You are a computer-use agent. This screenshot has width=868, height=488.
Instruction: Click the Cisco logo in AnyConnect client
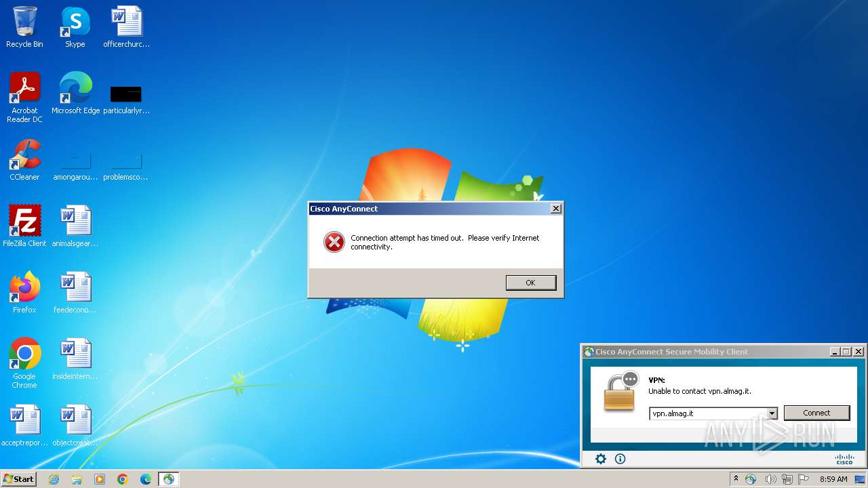844,459
